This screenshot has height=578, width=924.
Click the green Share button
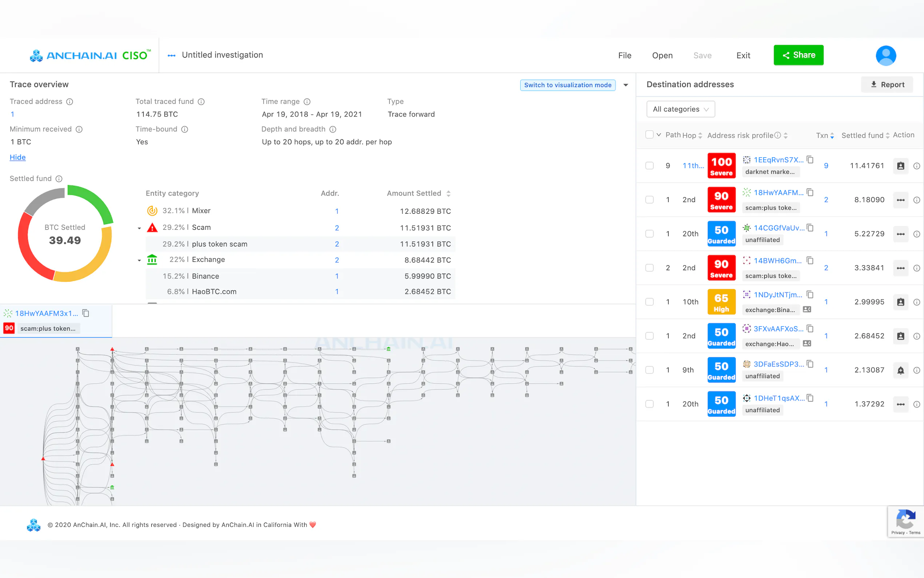(x=798, y=55)
